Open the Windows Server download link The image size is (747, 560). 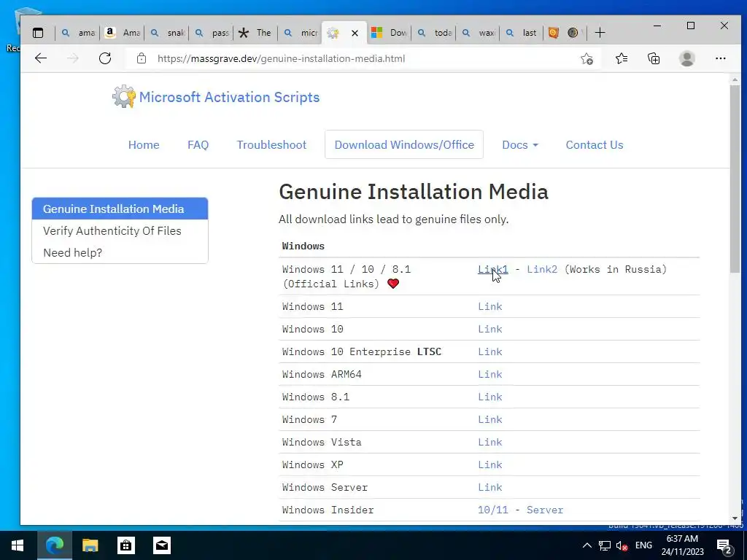(489, 488)
